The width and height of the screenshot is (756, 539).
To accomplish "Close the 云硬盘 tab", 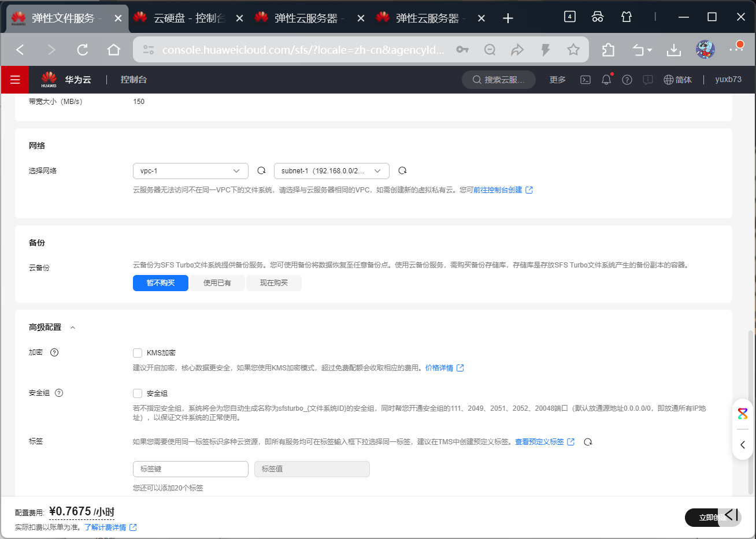I will coord(239,18).
